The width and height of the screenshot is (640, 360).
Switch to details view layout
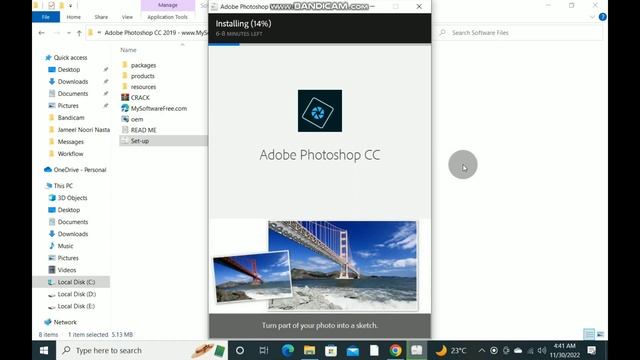(x=589, y=334)
